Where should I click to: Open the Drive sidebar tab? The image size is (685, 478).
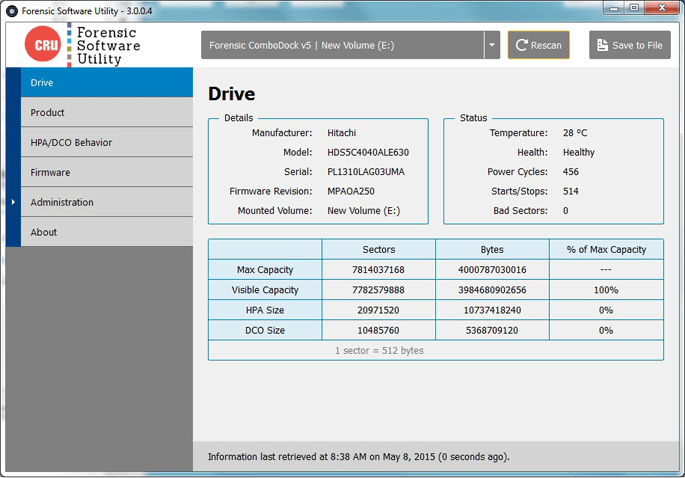pos(100,82)
